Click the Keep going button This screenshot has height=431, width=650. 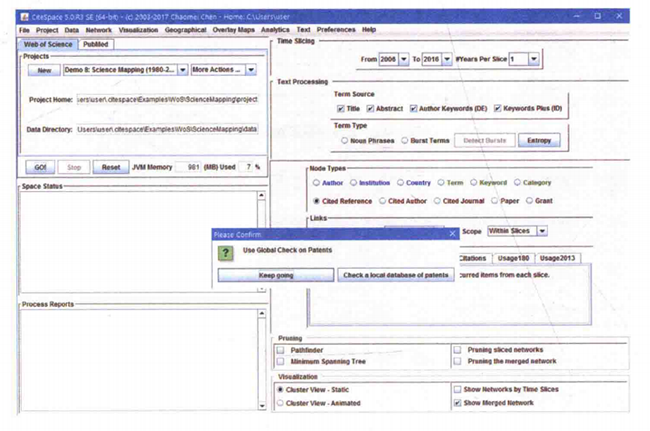[275, 275]
